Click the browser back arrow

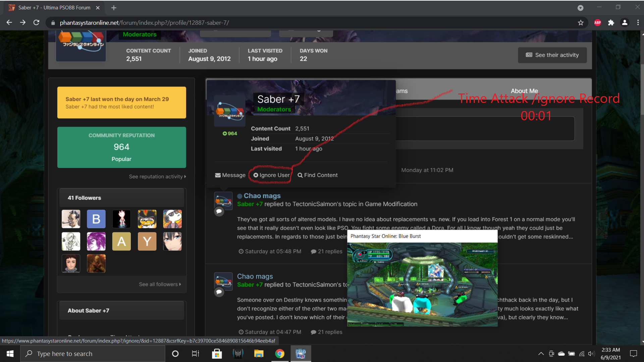pos(9,22)
